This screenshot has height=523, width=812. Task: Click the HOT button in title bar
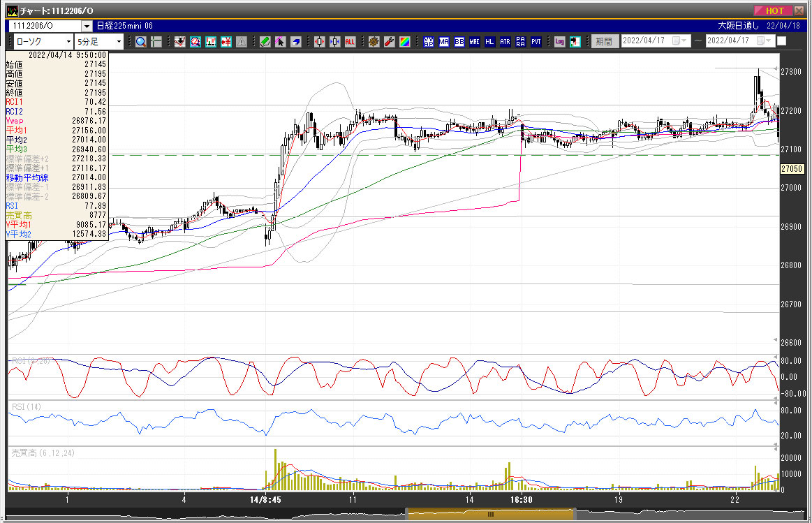tap(772, 10)
